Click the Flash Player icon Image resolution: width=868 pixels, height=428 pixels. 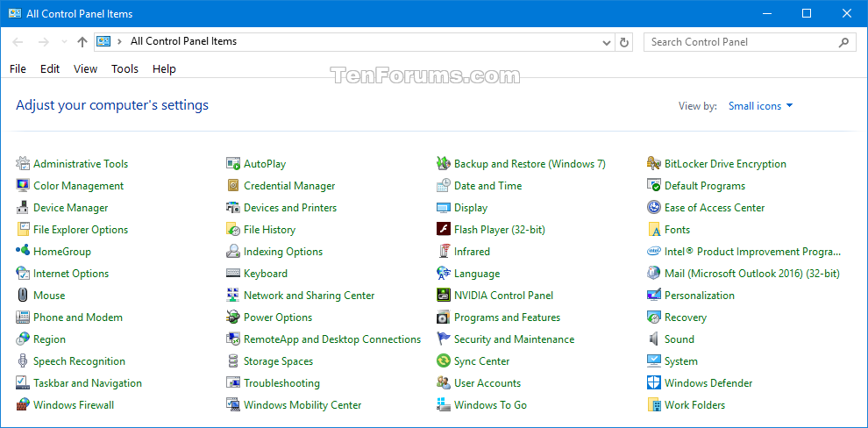(x=444, y=229)
